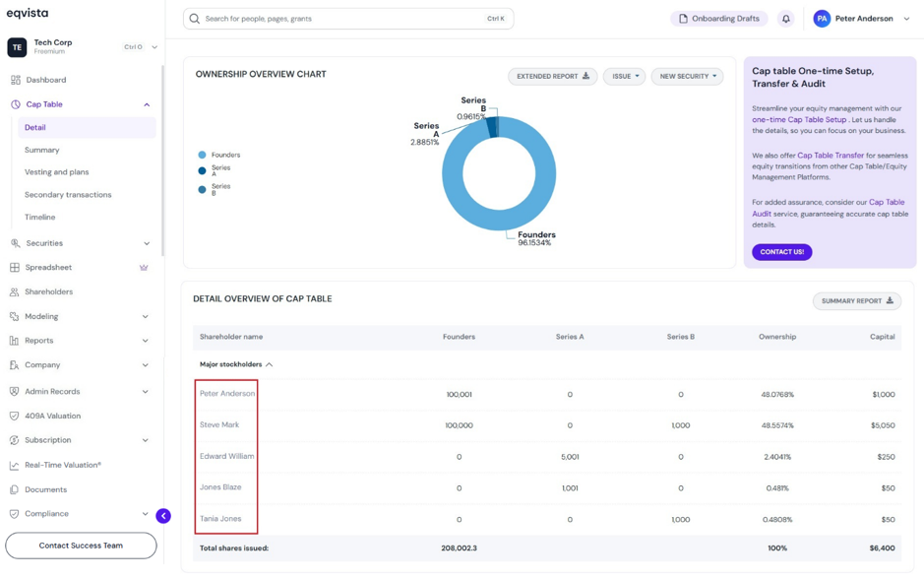Click the Contact Us button
The height and width of the screenshot is (579, 924).
click(x=782, y=252)
